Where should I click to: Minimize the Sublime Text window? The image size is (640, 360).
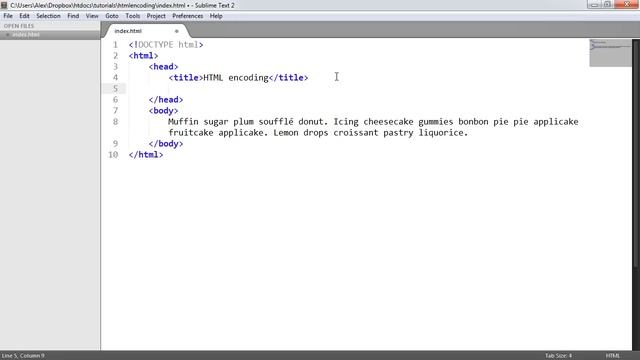click(594, 4)
